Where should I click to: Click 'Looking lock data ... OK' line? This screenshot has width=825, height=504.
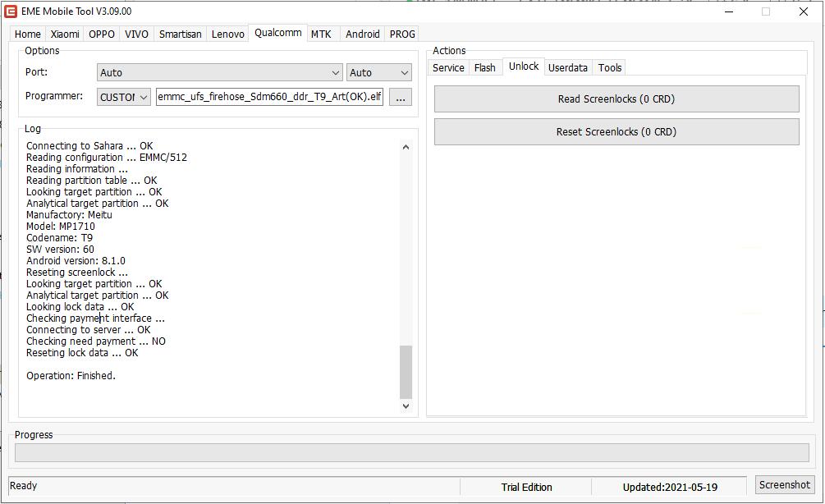click(80, 307)
